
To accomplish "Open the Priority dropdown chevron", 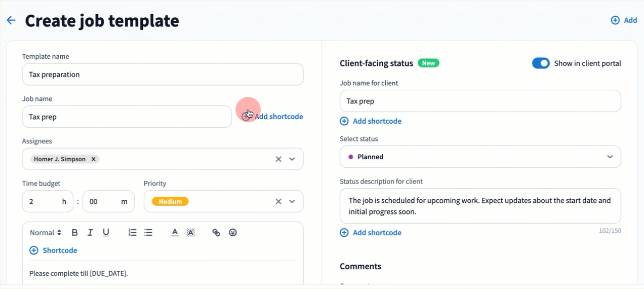I will pos(292,202).
